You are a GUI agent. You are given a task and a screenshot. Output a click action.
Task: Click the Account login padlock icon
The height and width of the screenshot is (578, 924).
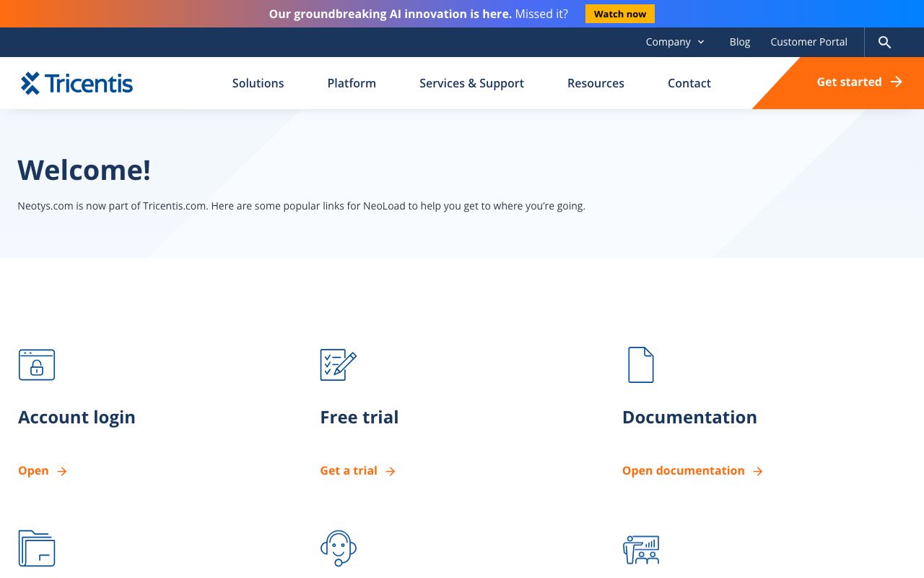37,365
